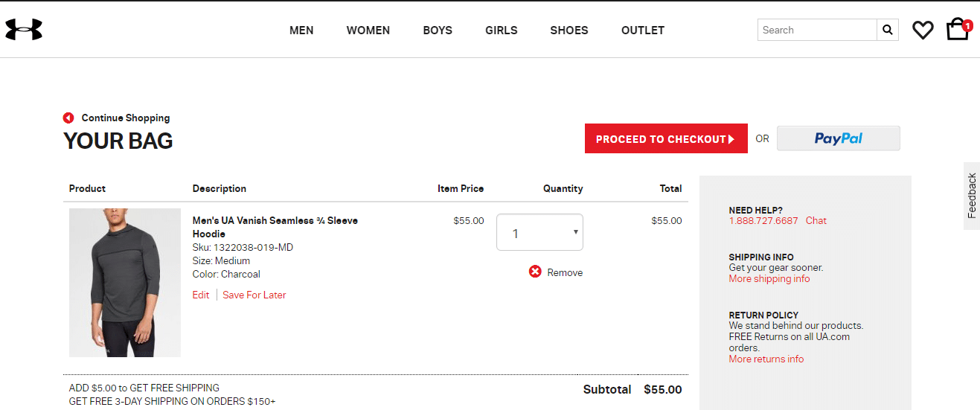Click the search magnifier icon
Screen dimensions: 980x410
887,30
